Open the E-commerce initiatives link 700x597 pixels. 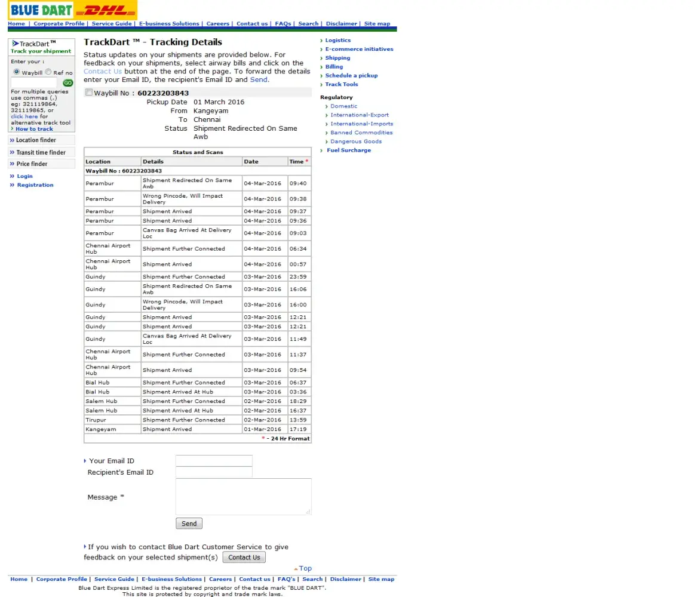pyautogui.click(x=360, y=49)
